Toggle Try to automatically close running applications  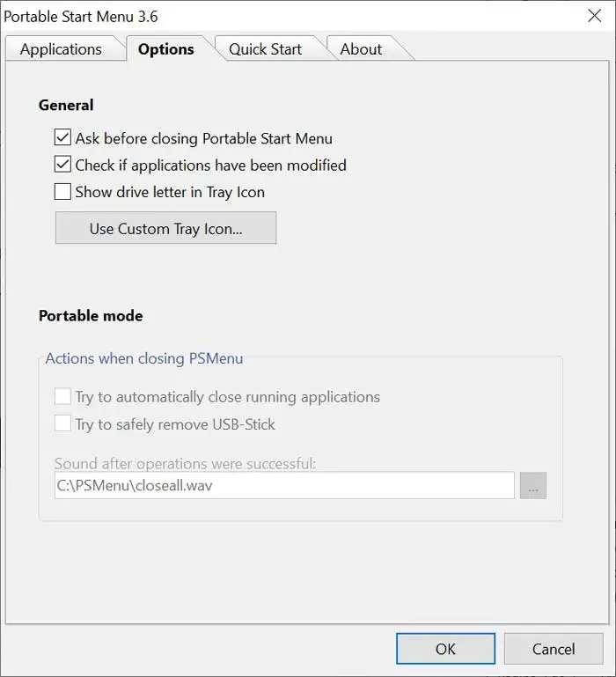(62, 397)
